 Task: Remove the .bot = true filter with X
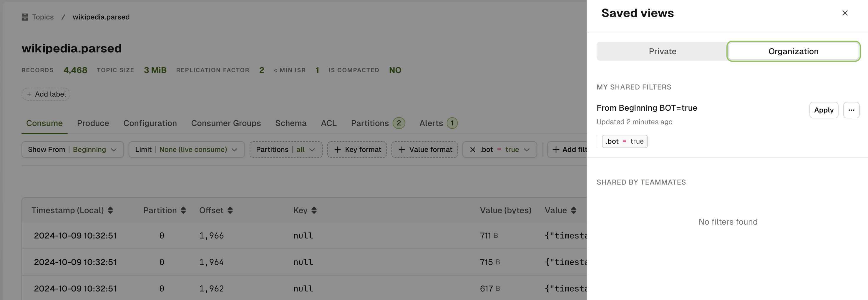(x=472, y=150)
